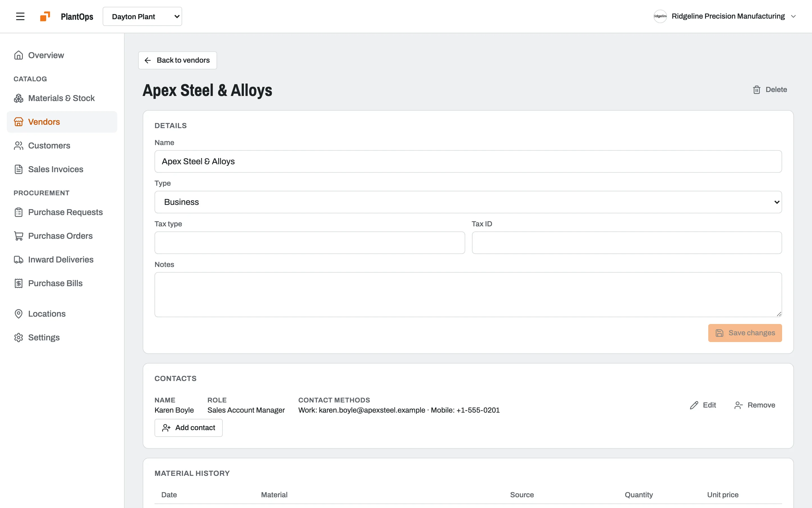Open Purchase Bills in sidebar
Screen dimensions: 812x508
tap(62, 283)
